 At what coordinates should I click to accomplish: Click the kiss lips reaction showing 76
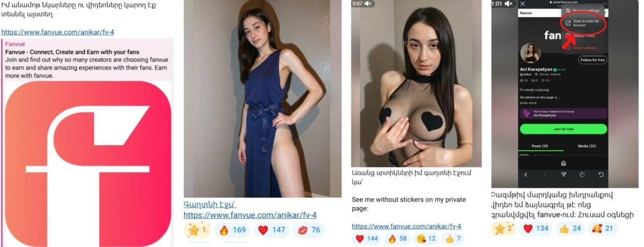(x=309, y=230)
